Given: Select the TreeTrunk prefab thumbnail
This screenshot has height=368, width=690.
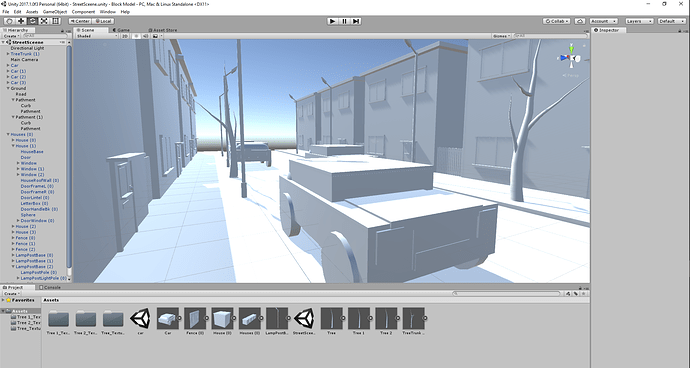Looking at the screenshot, I should tap(413, 318).
